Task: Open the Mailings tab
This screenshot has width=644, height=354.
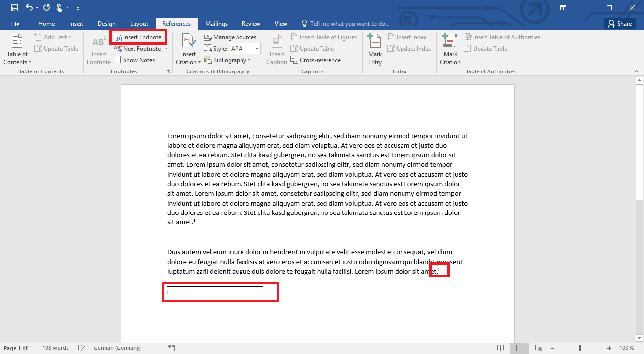Action: 216,24
